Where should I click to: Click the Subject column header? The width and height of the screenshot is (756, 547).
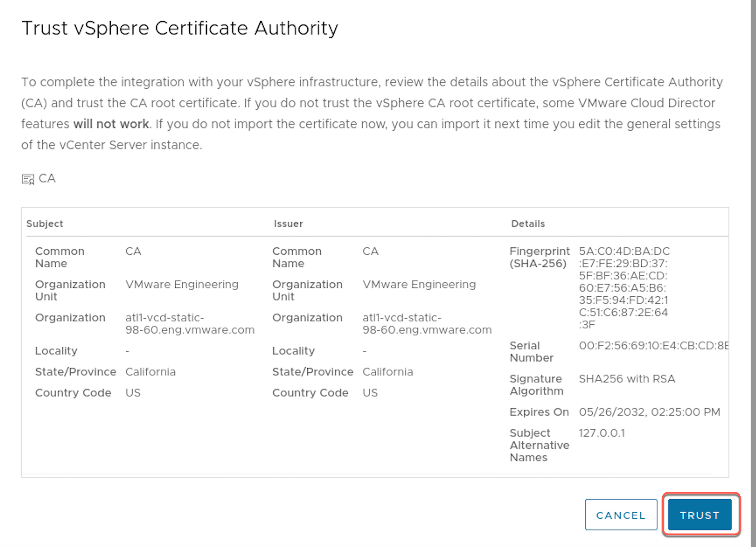click(x=45, y=224)
